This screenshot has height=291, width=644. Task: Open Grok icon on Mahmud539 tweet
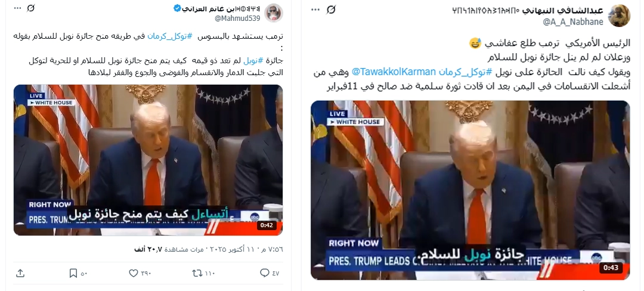pyautogui.click(x=31, y=8)
